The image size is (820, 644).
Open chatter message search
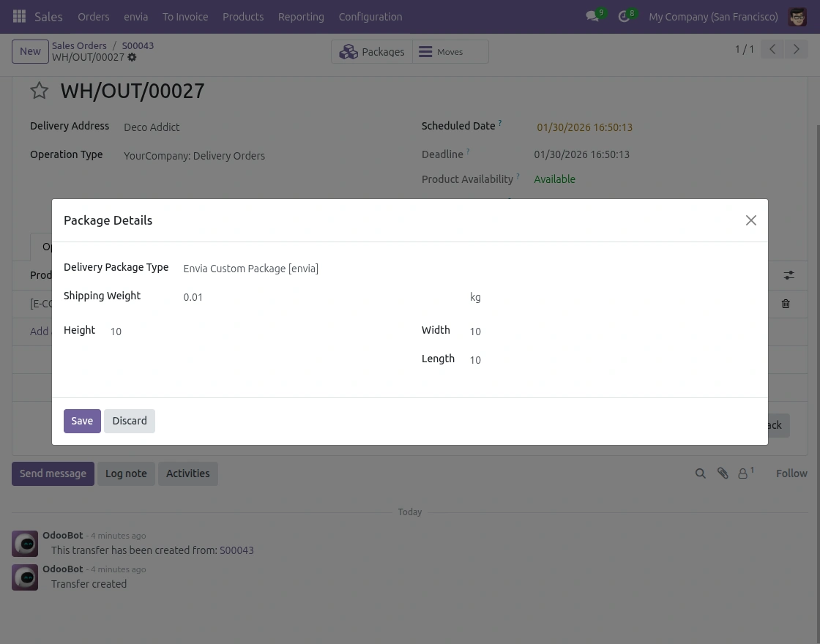(700, 473)
